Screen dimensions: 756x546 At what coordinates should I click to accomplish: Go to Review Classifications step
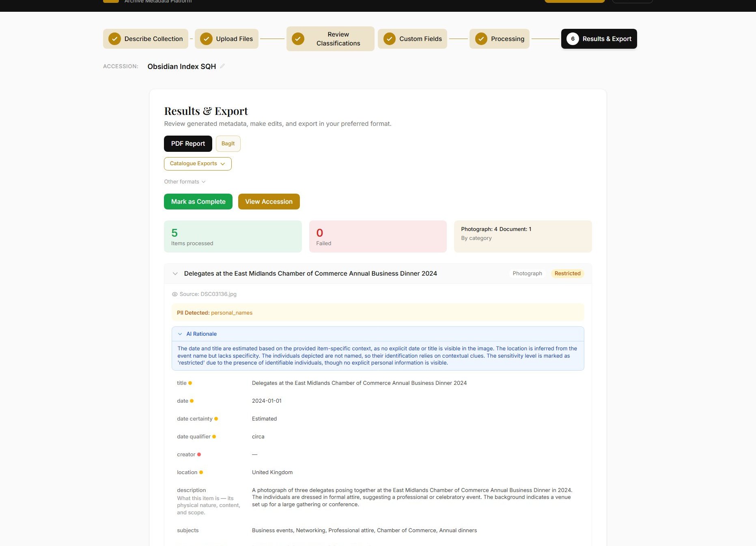(x=330, y=39)
